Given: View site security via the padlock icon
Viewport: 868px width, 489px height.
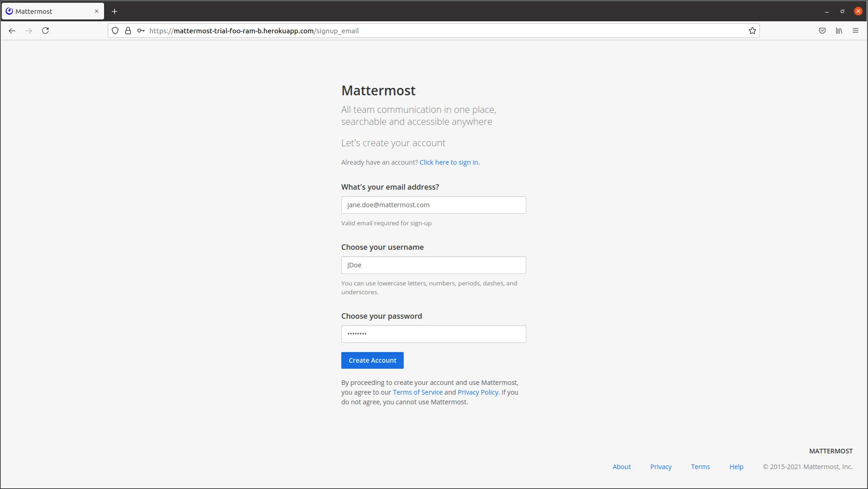Looking at the screenshot, I should 128,31.
